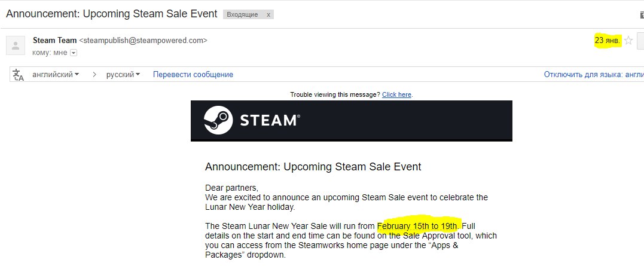Click the email subject title at top
The image size is (644, 266).
[111, 14]
